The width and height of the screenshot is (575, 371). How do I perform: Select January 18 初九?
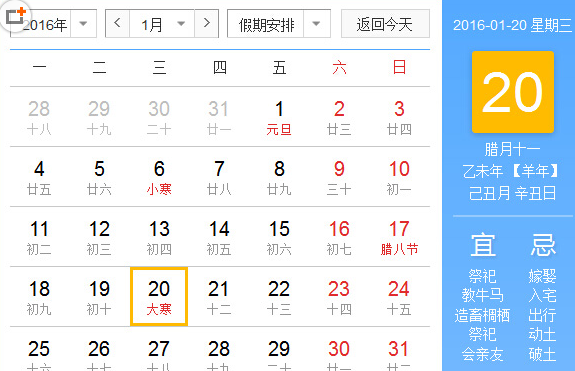click(39, 297)
